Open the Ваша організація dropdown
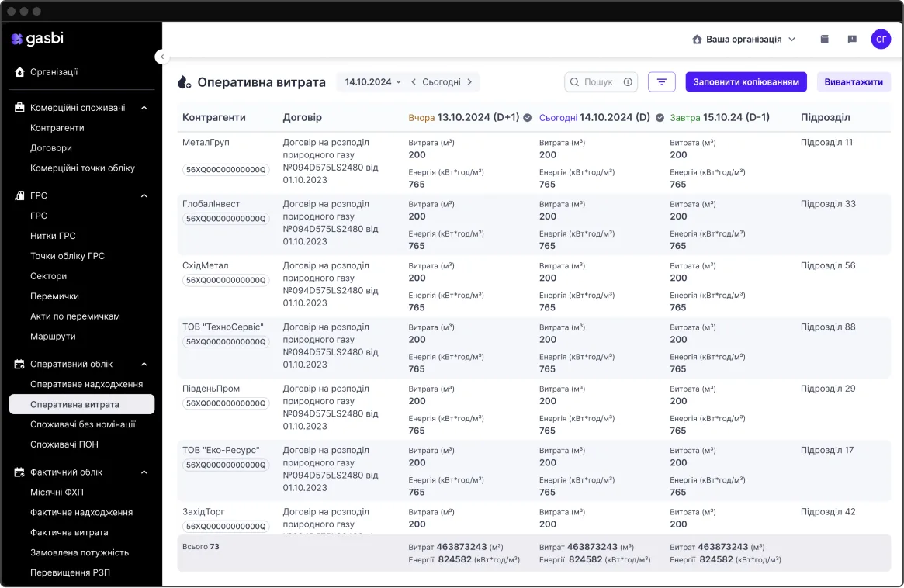This screenshot has height=588, width=904. [744, 40]
